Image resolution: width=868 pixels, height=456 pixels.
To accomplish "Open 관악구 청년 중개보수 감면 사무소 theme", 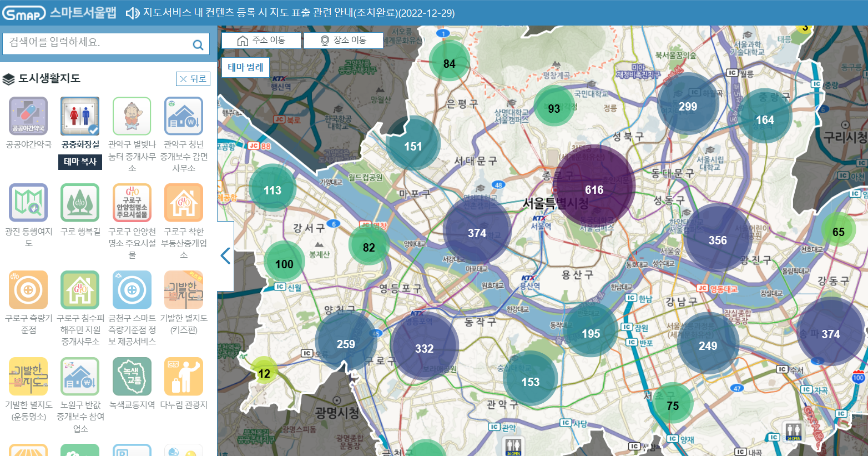I will [184, 116].
